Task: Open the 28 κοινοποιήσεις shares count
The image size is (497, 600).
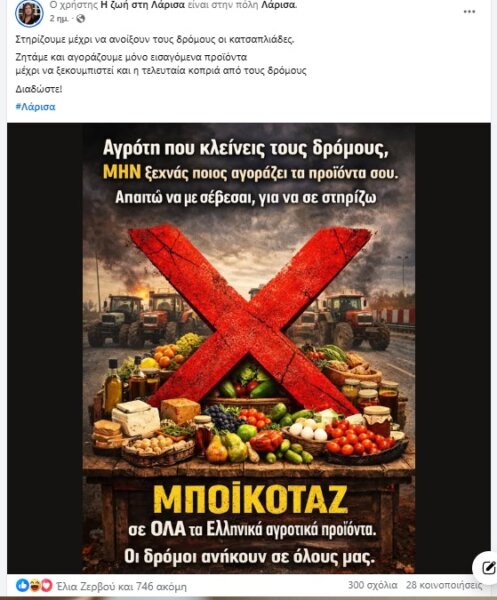Action: tap(444, 585)
